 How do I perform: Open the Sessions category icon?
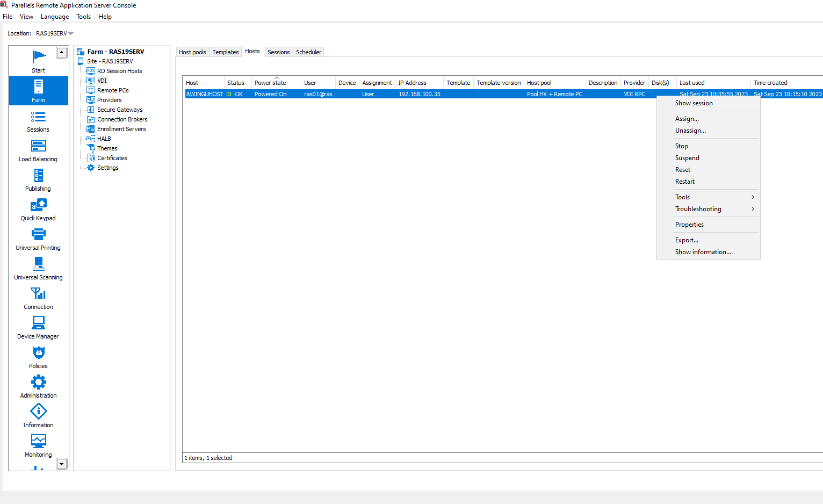pyautogui.click(x=38, y=117)
